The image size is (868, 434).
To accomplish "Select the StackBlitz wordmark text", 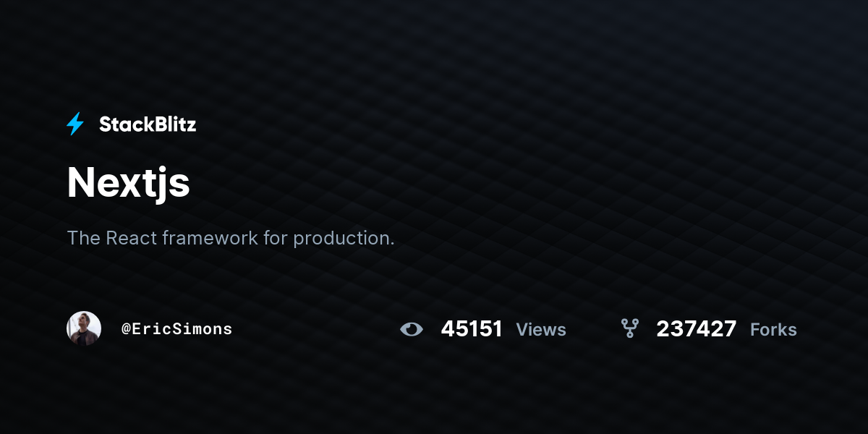I will (x=148, y=124).
